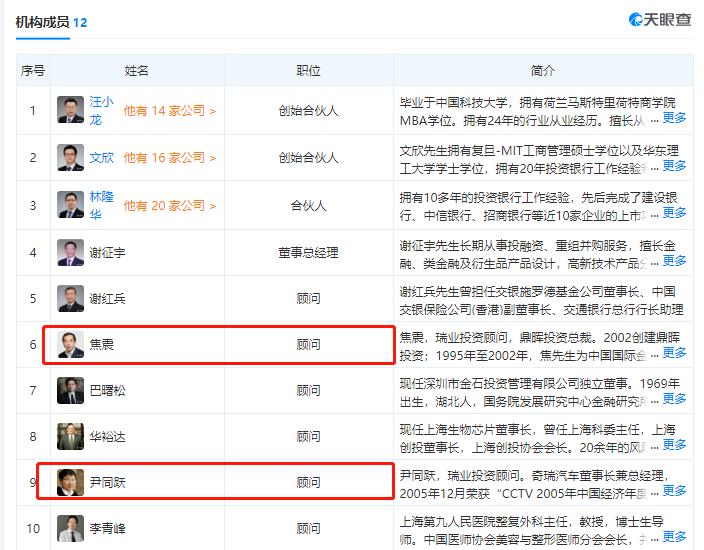704x550 pixels.
Task: Expand 更多 for 巴曙松's bio
Action: pyautogui.click(x=674, y=399)
